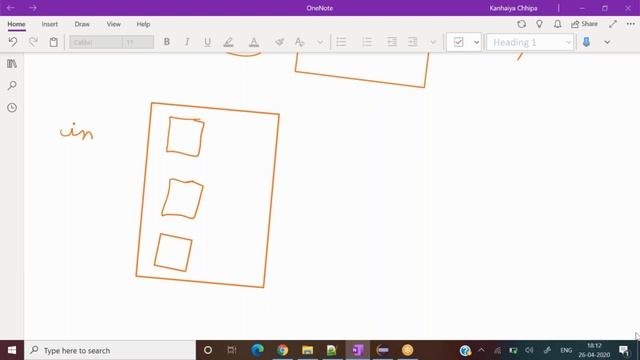The image size is (640, 360).
Task: Open the search pane magnifier
Action: 12,85
